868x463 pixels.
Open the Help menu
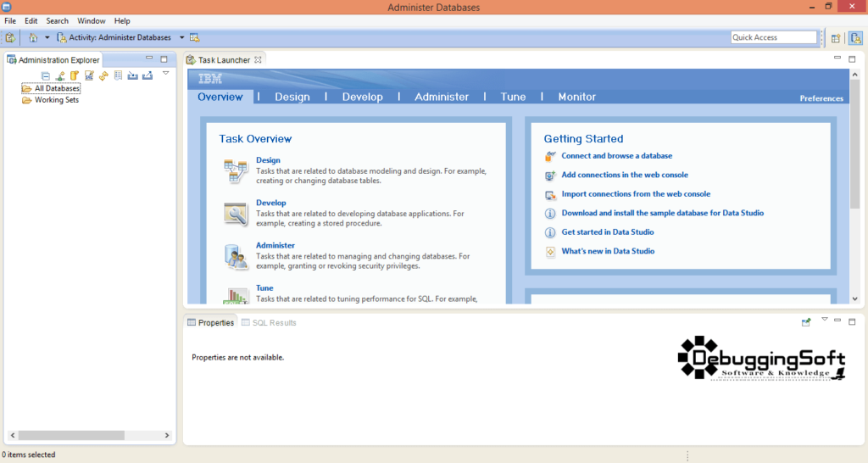pos(122,21)
